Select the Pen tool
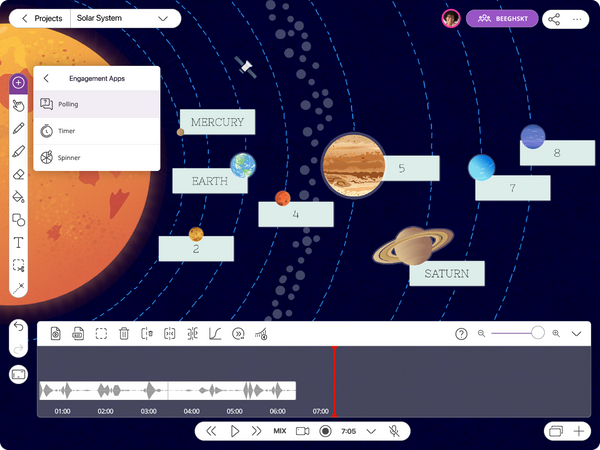The height and width of the screenshot is (450, 600). [18, 128]
